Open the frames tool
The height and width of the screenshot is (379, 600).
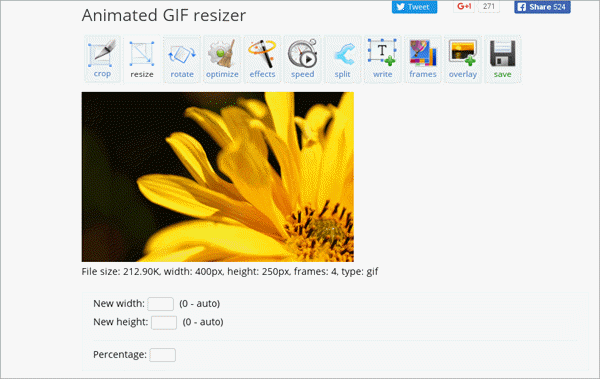(x=422, y=59)
